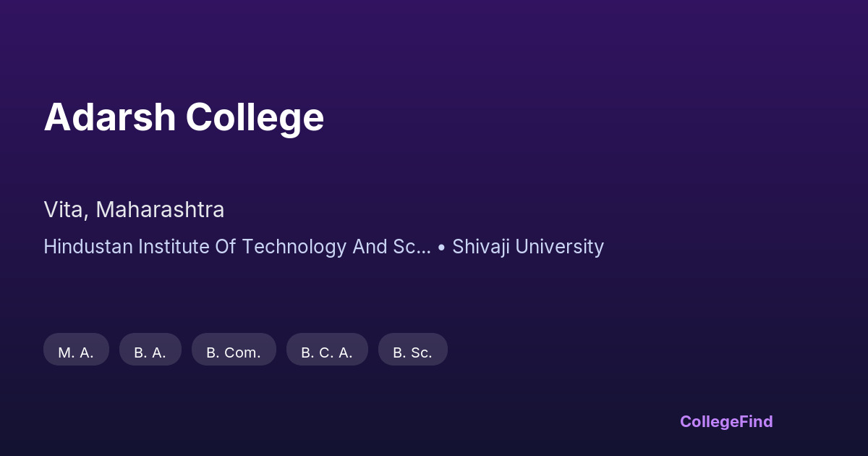Click the bullet separator before Shivaji University
The image size is (868, 456).
pyautogui.click(x=441, y=248)
